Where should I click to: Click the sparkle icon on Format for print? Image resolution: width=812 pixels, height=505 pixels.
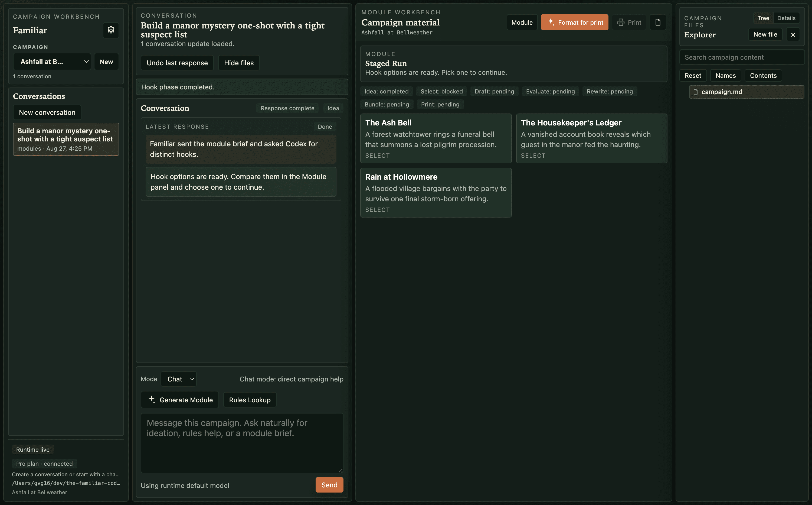point(551,22)
